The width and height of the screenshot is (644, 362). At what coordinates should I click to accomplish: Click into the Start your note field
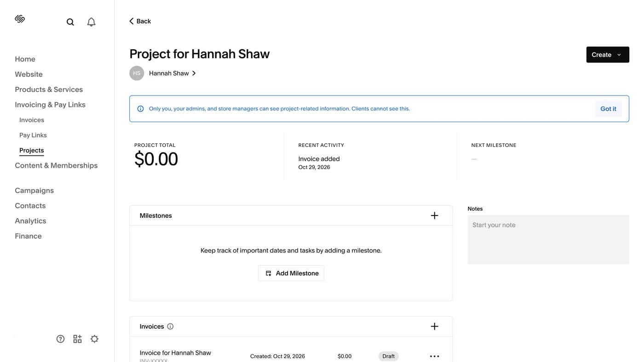(x=548, y=240)
